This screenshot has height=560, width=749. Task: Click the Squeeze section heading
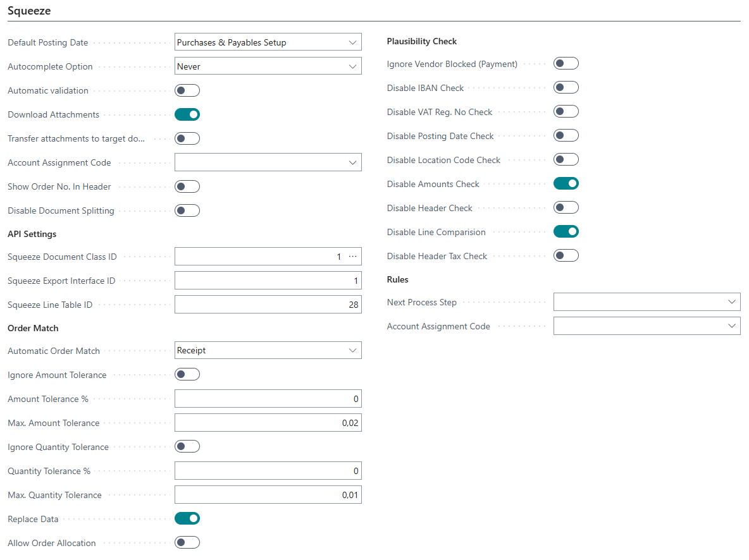[29, 11]
